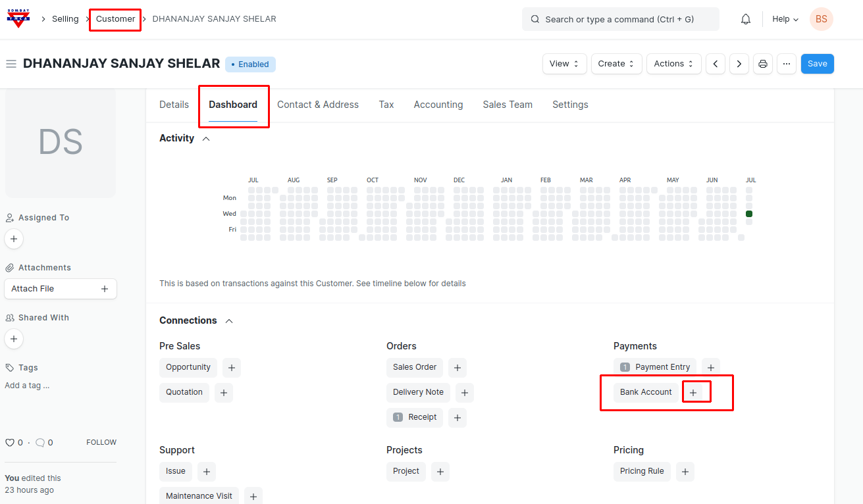The image size is (863, 504).
Task: Save the customer record
Action: (x=817, y=64)
